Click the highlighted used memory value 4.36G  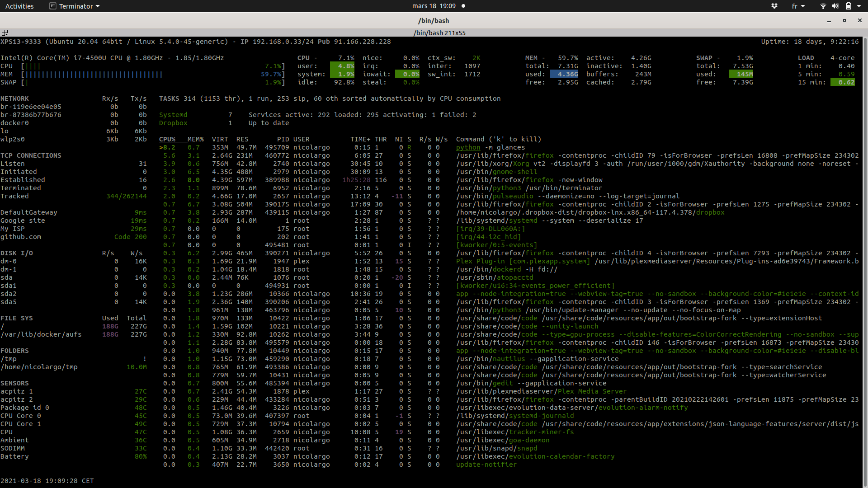tap(563, 74)
